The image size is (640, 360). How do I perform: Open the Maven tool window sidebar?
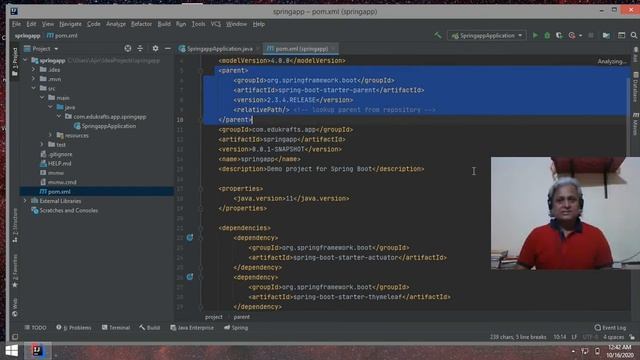636,124
